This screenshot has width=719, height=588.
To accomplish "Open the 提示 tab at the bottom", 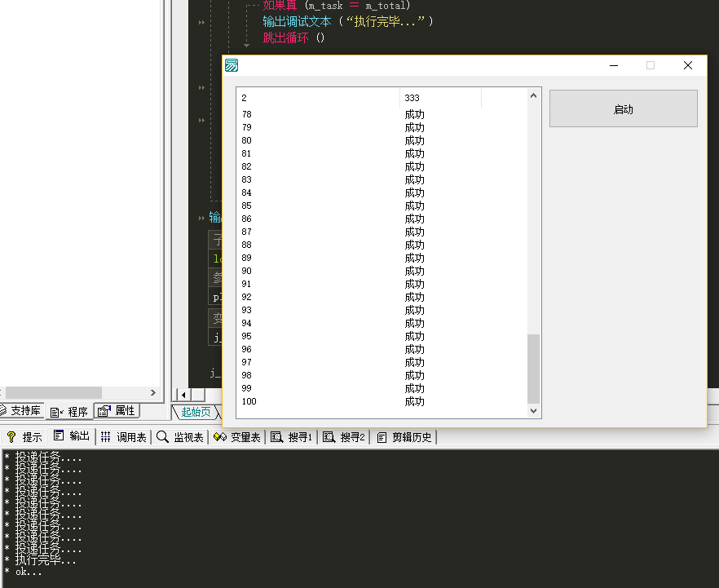I will [x=24, y=437].
